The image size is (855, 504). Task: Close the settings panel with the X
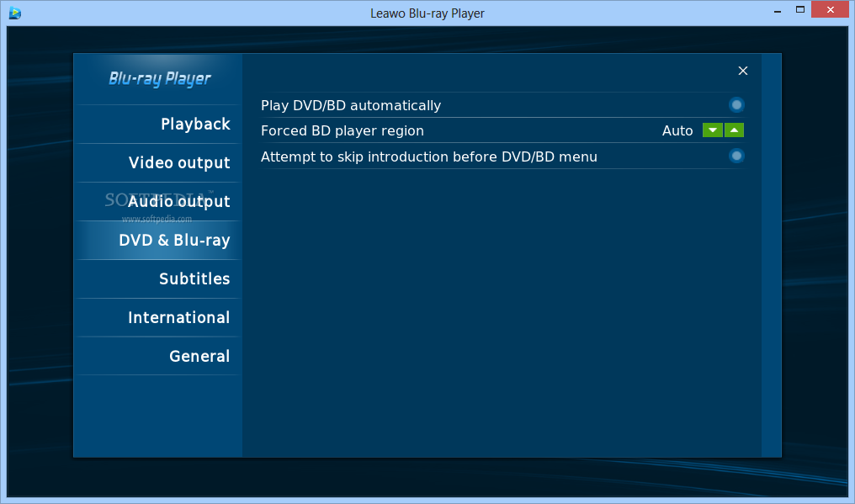tap(743, 71)
